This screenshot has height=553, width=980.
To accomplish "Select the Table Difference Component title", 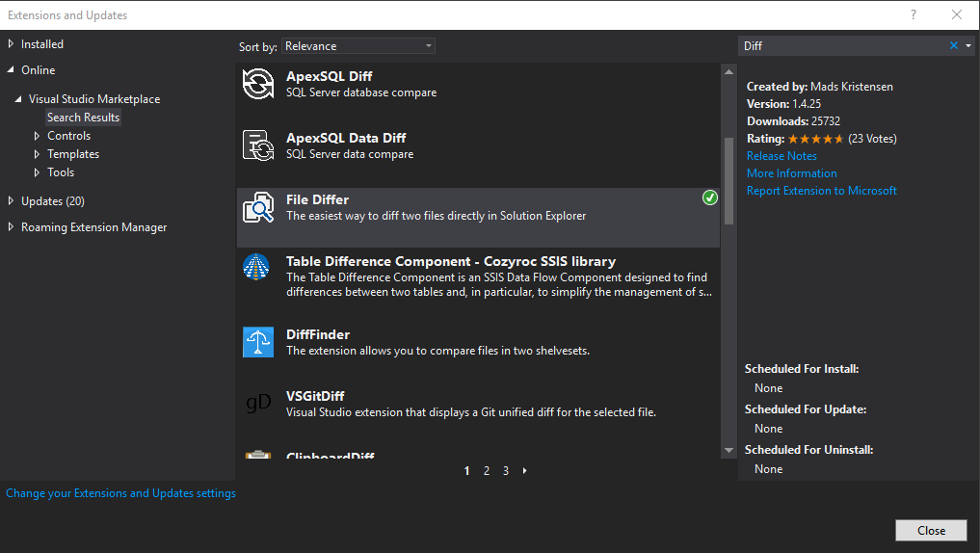I will pyautogui.click(x=451, y=261).
